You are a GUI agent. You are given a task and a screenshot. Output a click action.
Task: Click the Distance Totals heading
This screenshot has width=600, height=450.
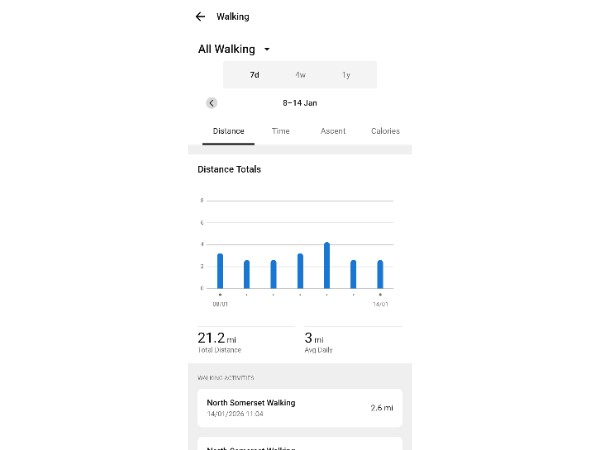(229, 170)
